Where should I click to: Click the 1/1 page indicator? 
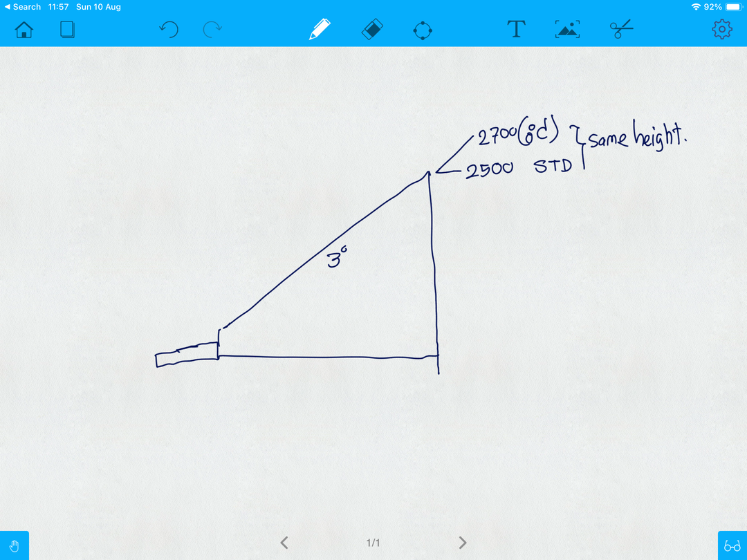pyautogui.click(x=373, y=543)
